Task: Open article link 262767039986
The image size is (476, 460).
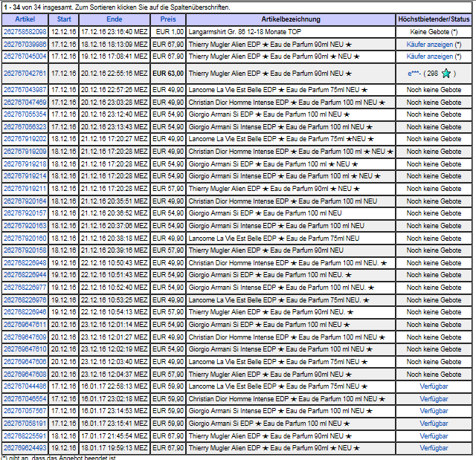Action: (25, 45)
